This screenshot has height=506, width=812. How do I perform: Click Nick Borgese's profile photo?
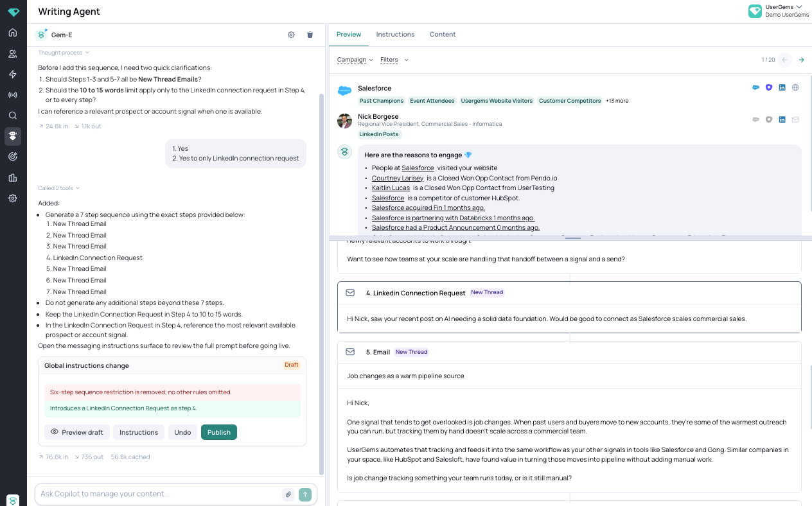click(x=345, y=121)
